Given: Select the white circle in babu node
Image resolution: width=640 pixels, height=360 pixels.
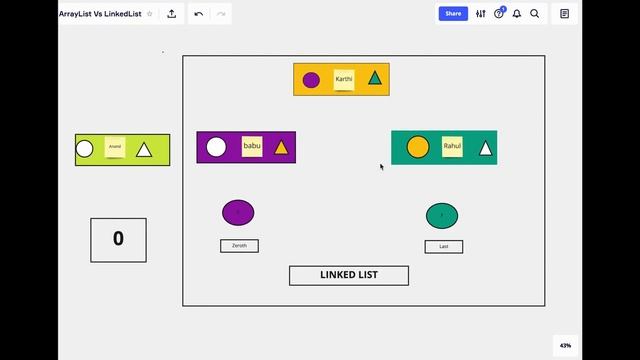Looking at the screenshot, I should coord(216,147).
